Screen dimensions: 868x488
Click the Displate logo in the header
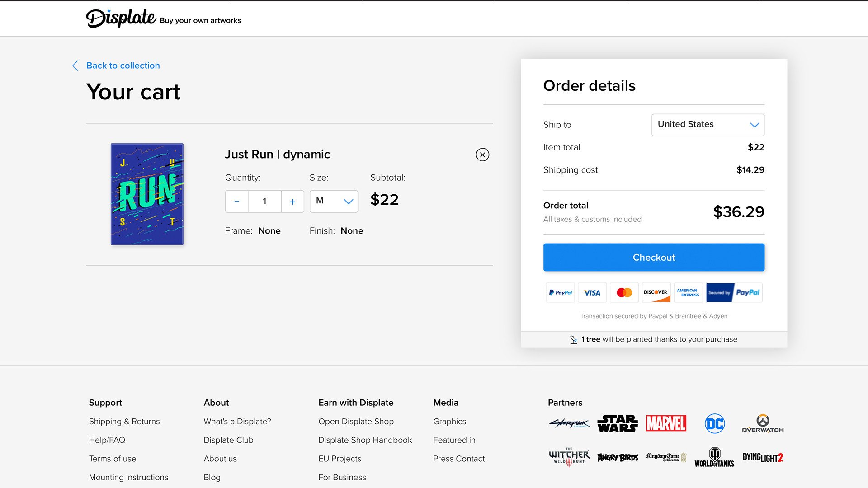pyautogui.click(x=121, y=19)
